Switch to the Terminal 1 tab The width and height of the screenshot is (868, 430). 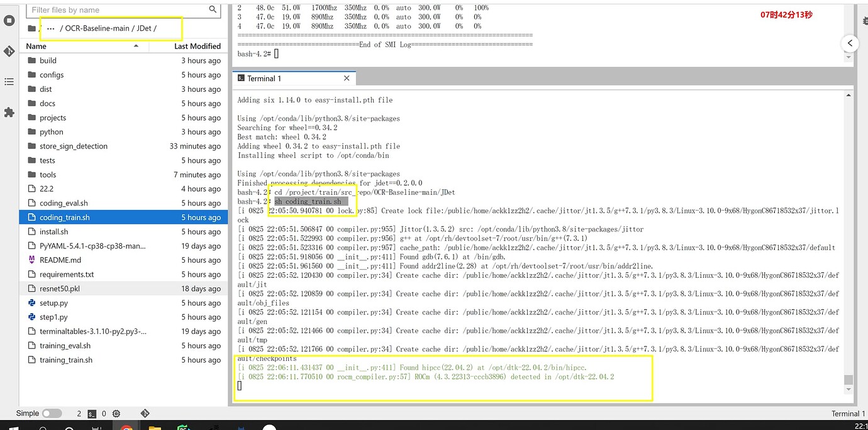point(264,79)
